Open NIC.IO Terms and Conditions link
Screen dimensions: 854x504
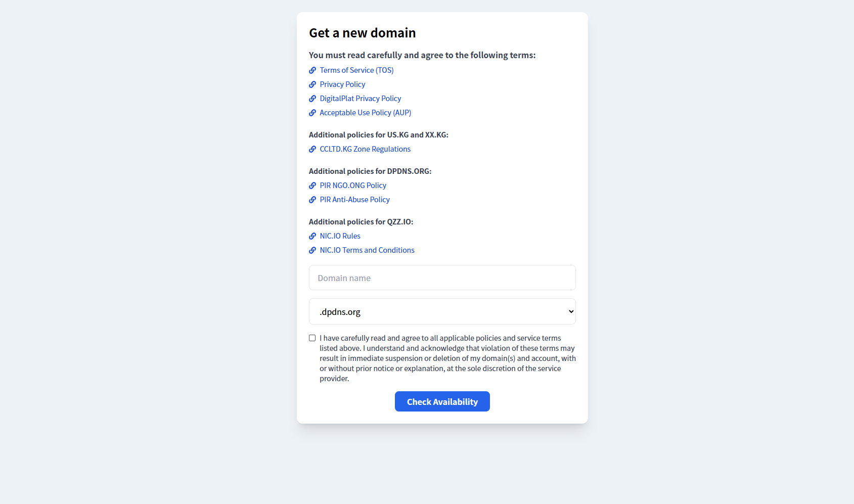click(x=367, y=250)
